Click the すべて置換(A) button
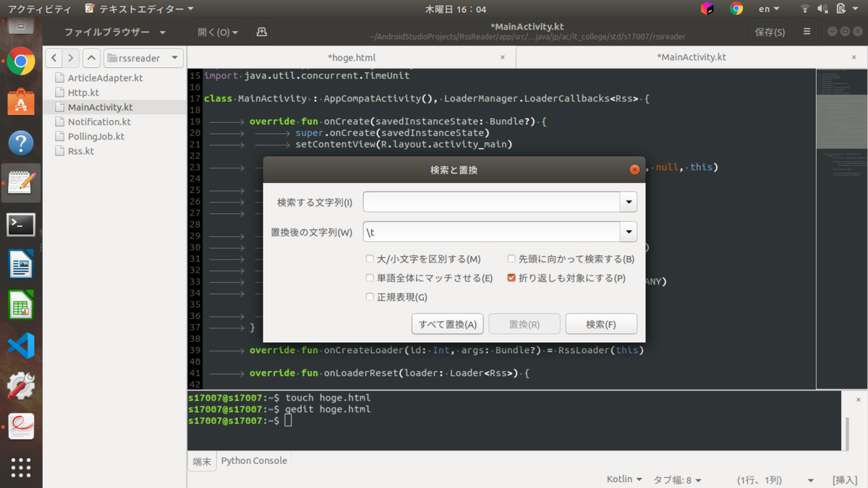Image resolution: width=868 pixels, height=488 pixels. click(x=448, y=324)
